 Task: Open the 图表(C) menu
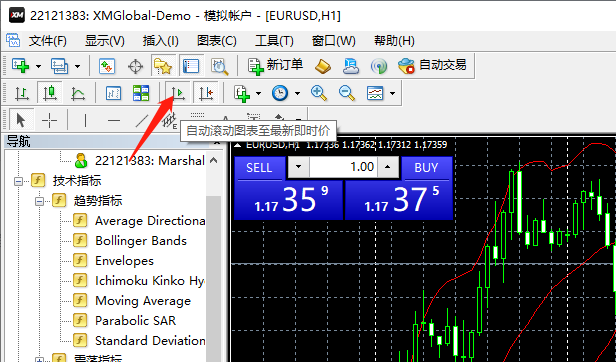(217, 41)
